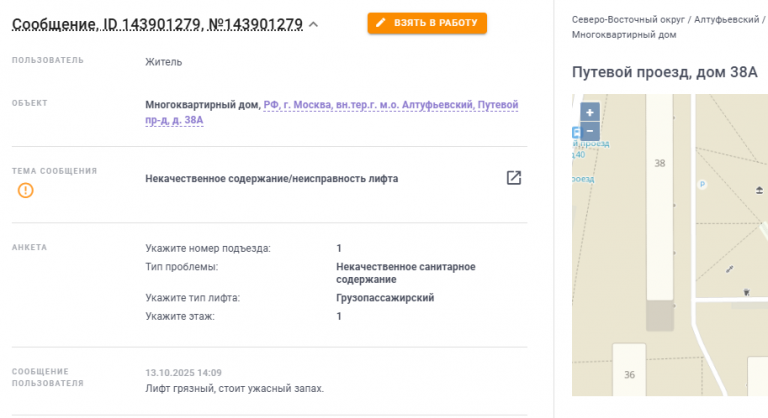The image size is (768, 418).
Task: Click the orange 'Взять в работу' button
Action: (427, 23)
